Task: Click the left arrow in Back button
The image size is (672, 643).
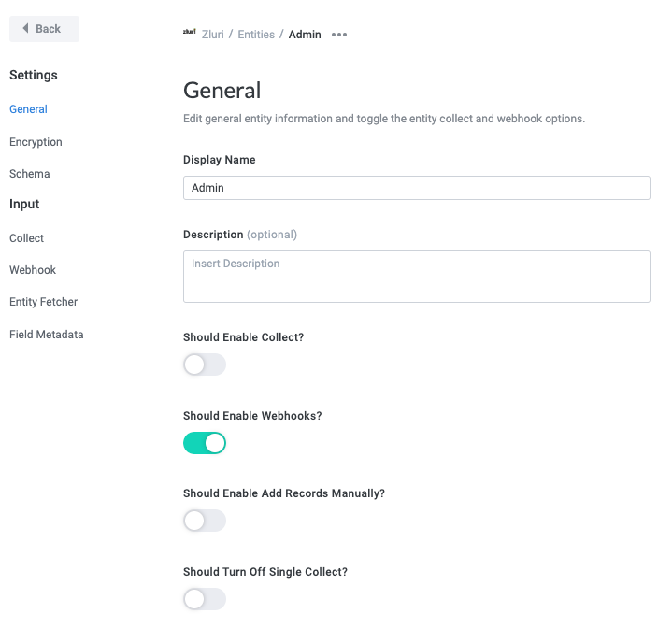Action: click(25, 29)
